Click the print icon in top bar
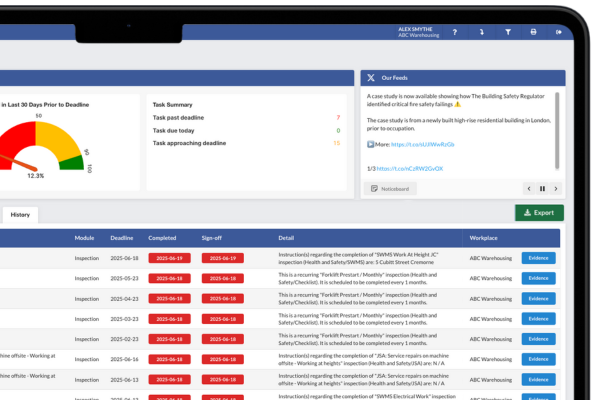Screen dimensions: 600x400 tap(533, 32)
